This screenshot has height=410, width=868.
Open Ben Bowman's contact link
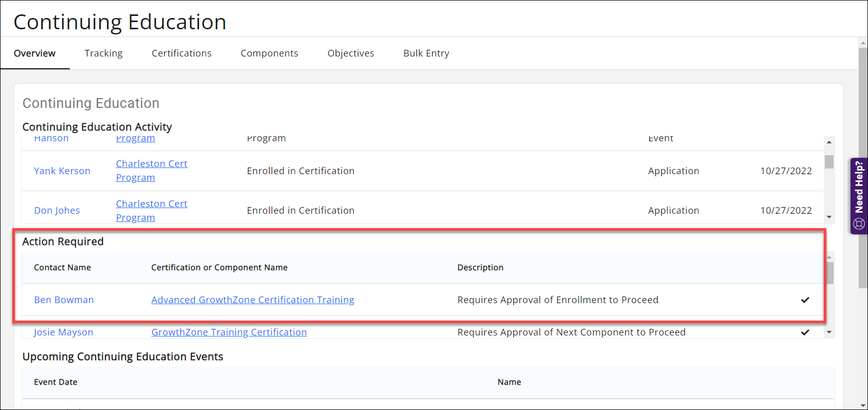pyautogui.click(x=64, y=300)
